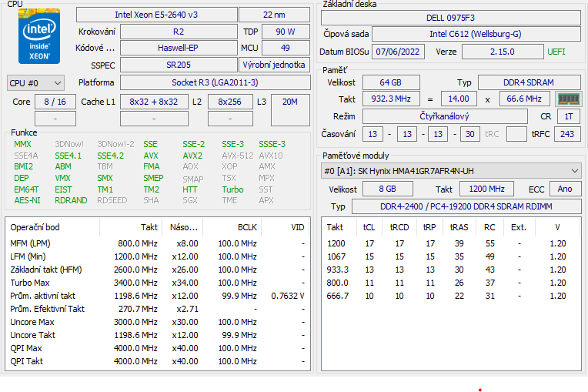Click the memory module chip icon

(x=569, y=99)
